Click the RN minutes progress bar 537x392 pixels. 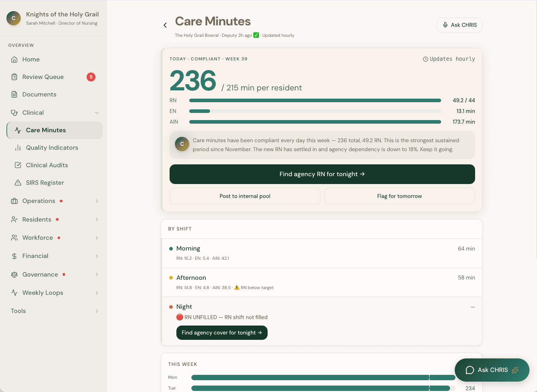(315, 100)
